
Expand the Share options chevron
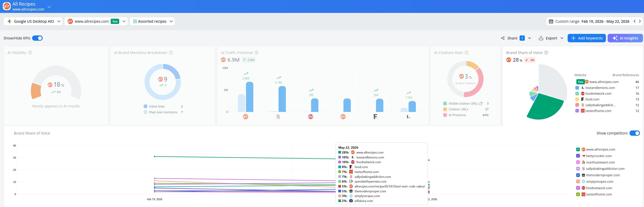tap(530, 38)
